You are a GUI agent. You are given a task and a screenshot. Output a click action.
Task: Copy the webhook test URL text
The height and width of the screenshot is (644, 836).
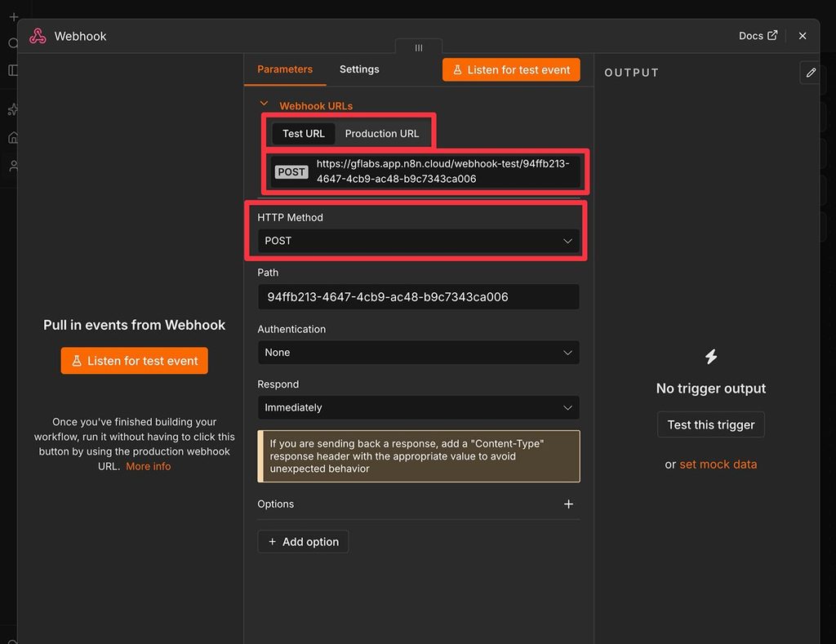(x=442, y=171)
